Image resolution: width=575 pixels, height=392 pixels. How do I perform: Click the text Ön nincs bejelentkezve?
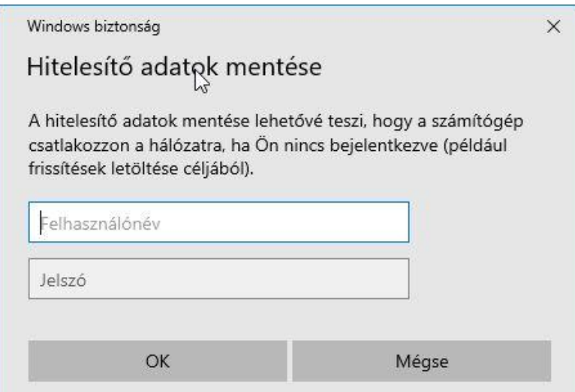point(347,146)
